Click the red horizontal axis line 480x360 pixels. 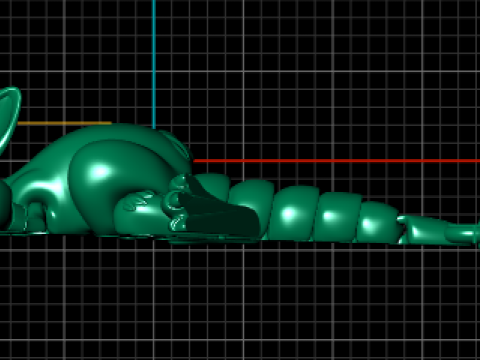pos(337,161)
